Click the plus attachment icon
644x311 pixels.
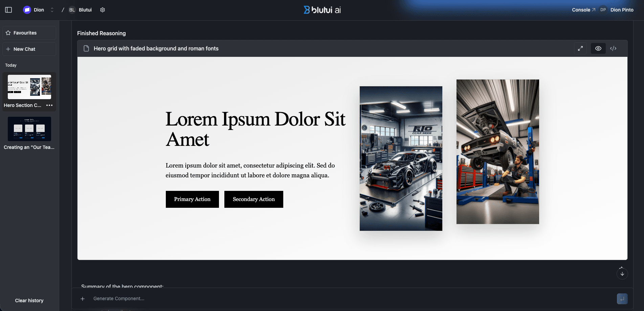[83, 298]
